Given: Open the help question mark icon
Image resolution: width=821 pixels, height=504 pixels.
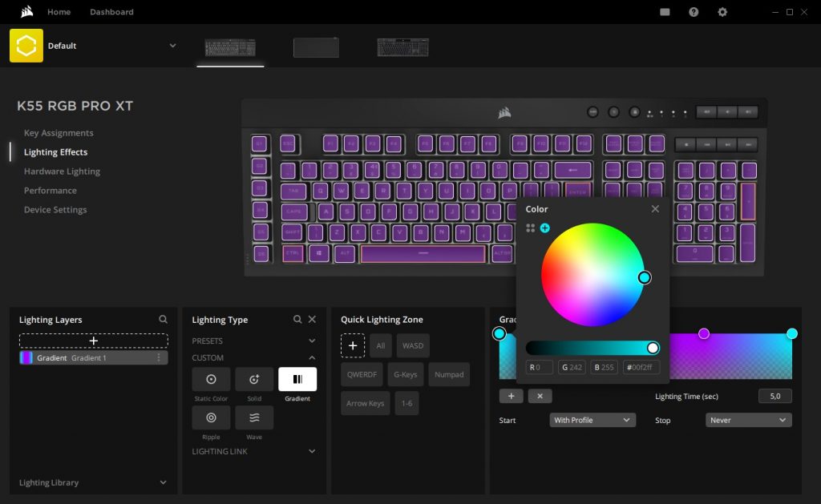Looking at the screenshot, I should [694, 12].
